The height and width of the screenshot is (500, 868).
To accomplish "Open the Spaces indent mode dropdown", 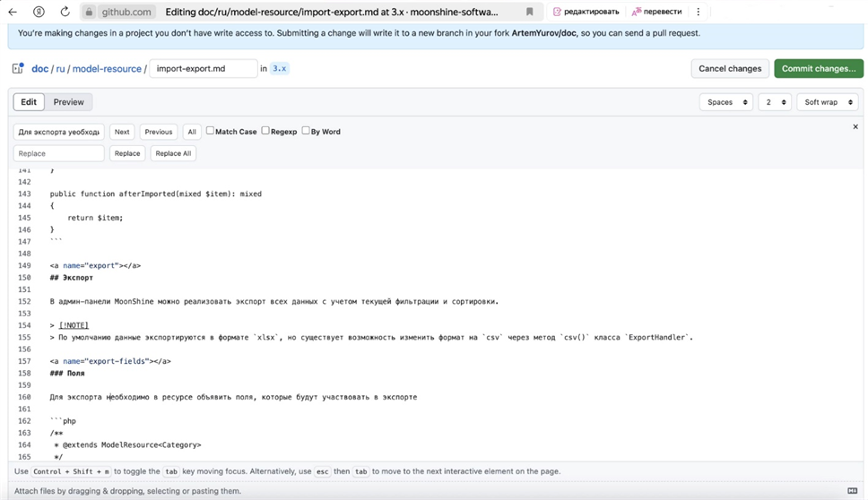I will coord(726,102).
